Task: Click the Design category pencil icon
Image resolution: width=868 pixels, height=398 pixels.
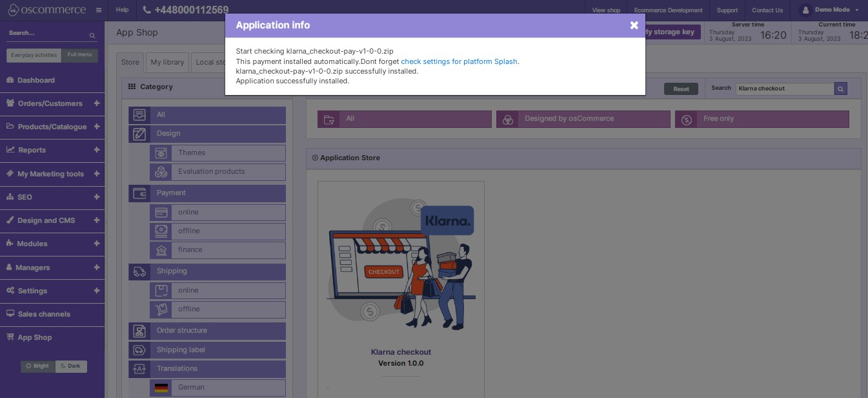Action: pos(139,134)
